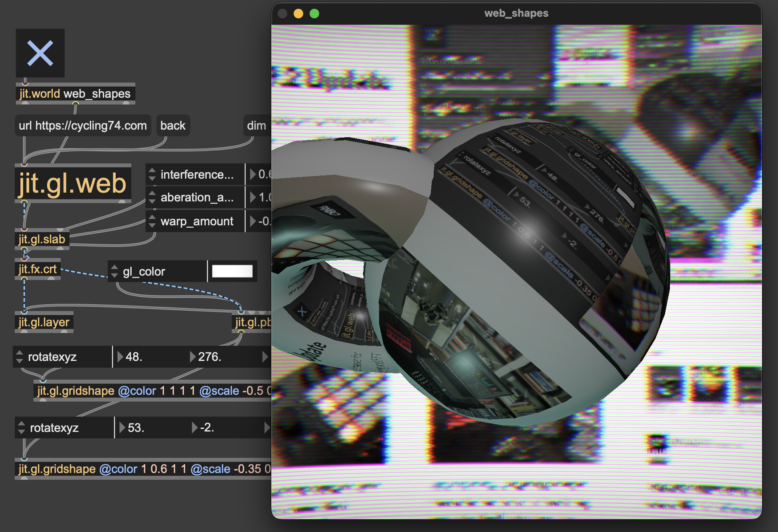Open the second rotatexyz menu arrows
The width and height of the screenshot is (778, 532).
pos(22,428)
